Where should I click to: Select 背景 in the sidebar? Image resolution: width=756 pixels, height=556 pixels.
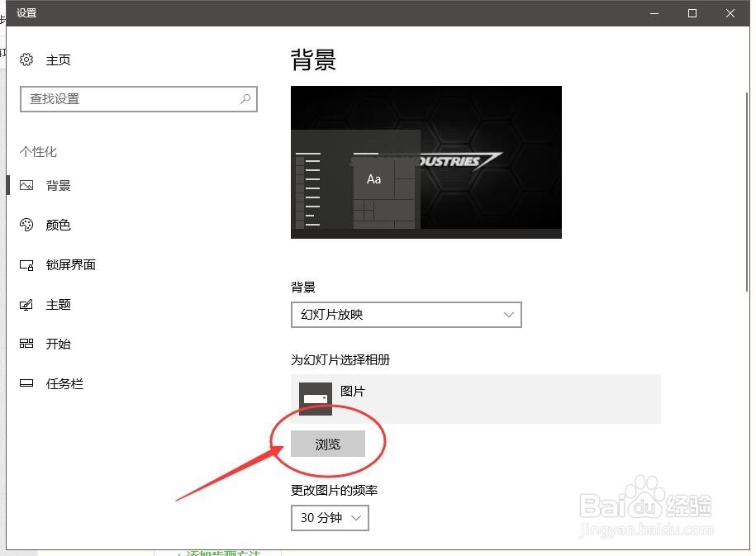59,185
